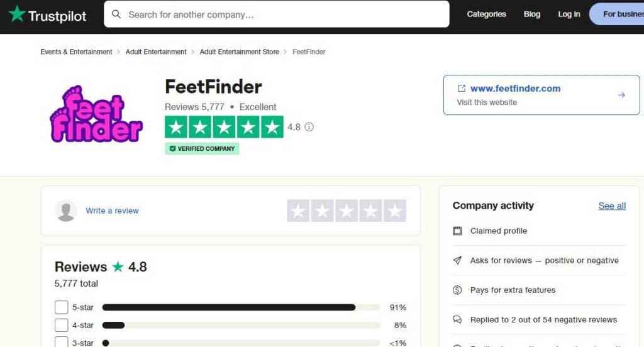
Task: Click the Trustpilot star logo
Action: (x=17, y=14)
